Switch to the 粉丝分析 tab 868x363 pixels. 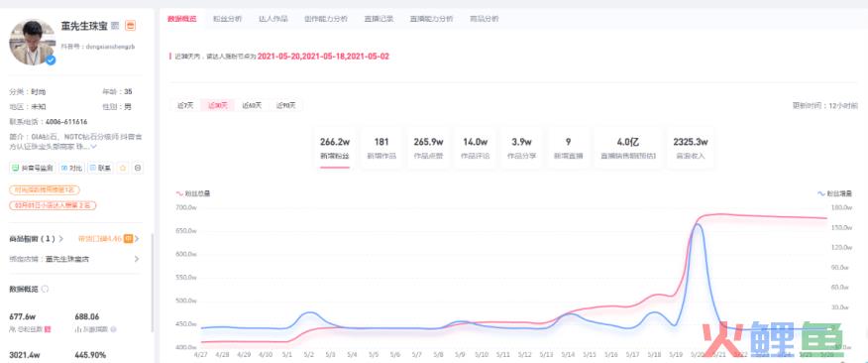click(227, 18)
